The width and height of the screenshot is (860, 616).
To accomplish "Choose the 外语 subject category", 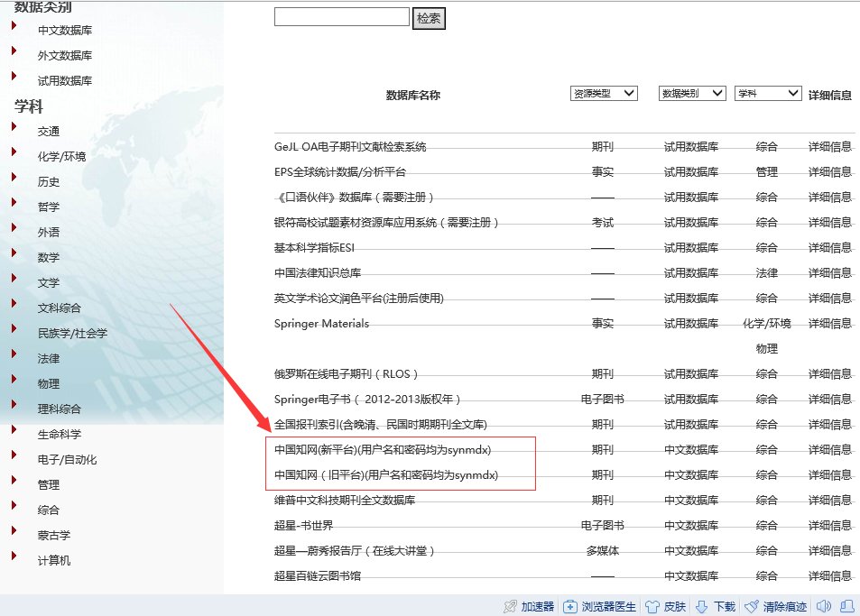I will click(x=48, y=233).
